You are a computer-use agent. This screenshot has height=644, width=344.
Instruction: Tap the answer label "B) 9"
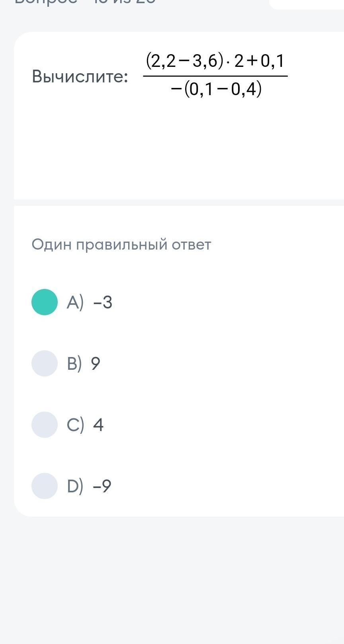pos(84,364)
